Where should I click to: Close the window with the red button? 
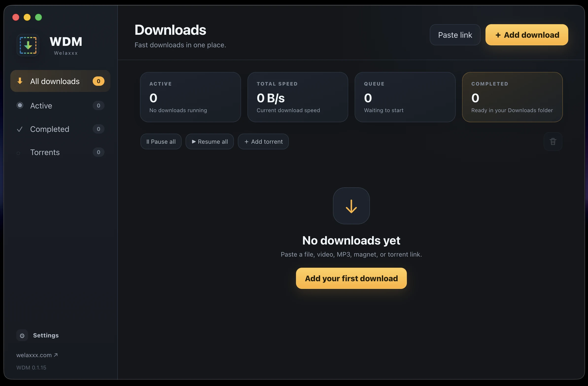[16, 17]
